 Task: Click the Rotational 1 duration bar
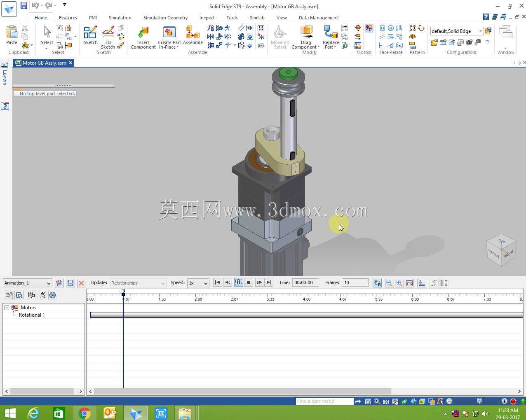[306, 315]
